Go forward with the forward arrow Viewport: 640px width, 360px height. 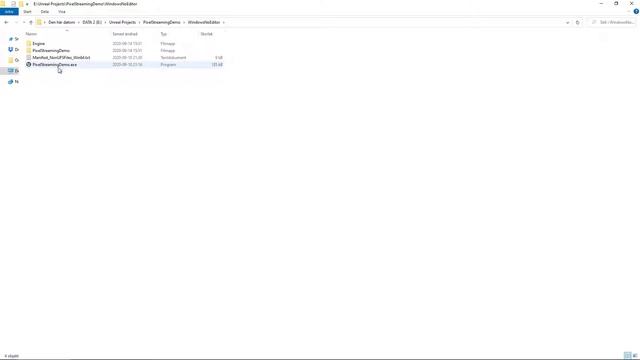pos(16,22)
